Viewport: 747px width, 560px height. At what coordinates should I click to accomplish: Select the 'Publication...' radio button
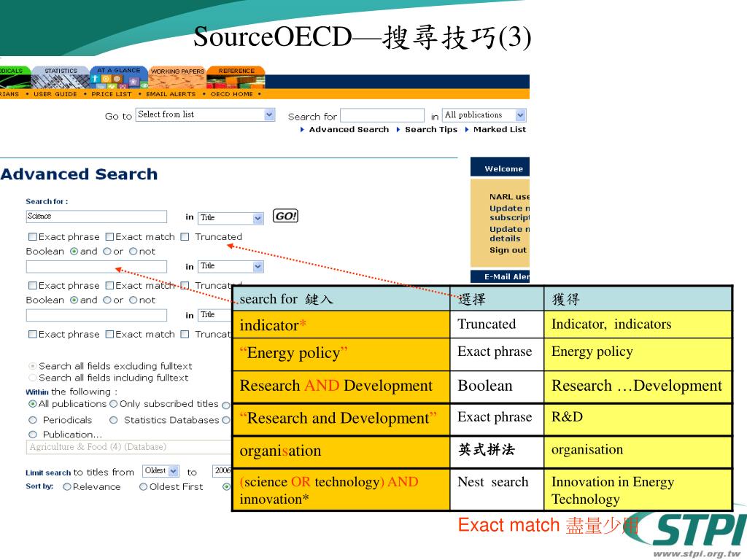32,435
